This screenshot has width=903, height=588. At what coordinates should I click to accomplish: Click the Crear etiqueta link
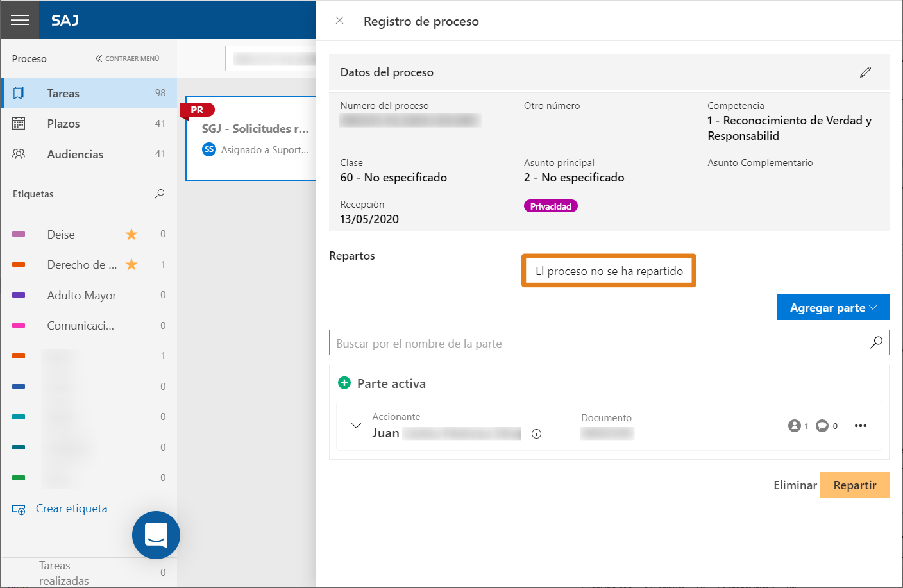71,508
